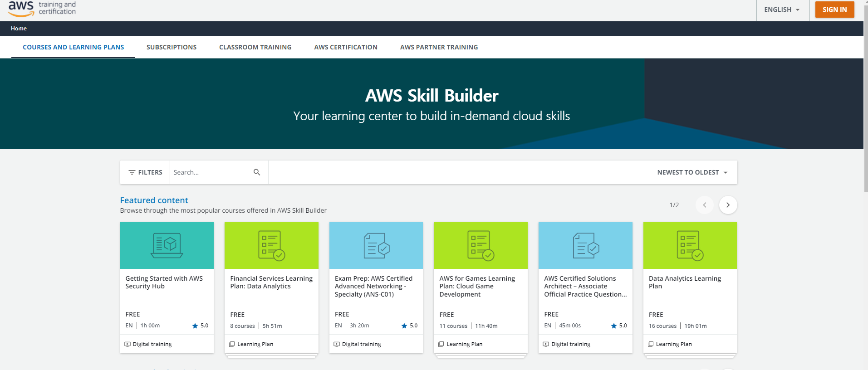The image size is (868, 370).
Task: Click the Featured content heading
Action: pyautogui.click(x=154, y=200)
